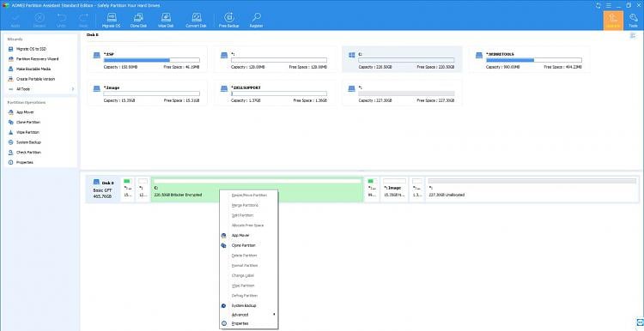Select Defrag Partition in context menu
Viewport: 644px width, 331px height.
[249, 296]
